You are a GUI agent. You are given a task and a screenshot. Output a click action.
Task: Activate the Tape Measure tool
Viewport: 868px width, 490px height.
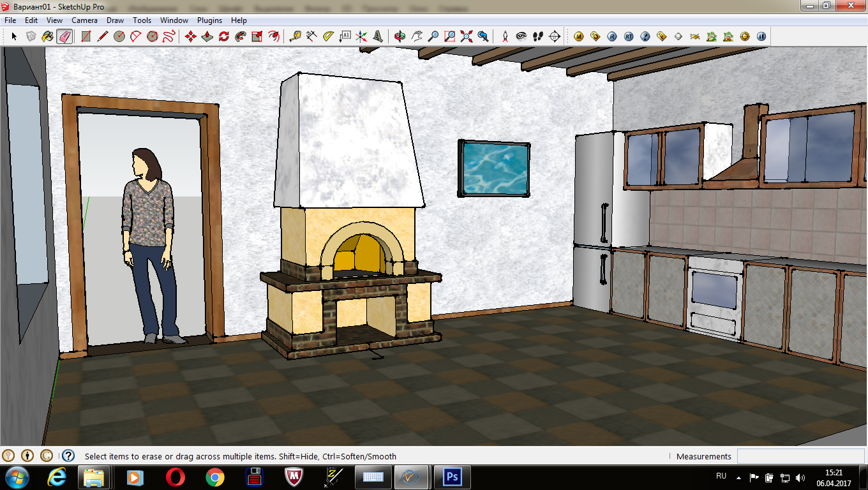pos(295,36)
